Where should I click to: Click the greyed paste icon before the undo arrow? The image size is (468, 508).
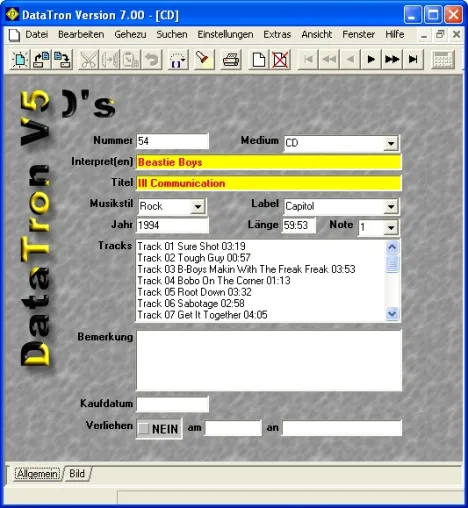pyautogui.click(x=131, y=60)
